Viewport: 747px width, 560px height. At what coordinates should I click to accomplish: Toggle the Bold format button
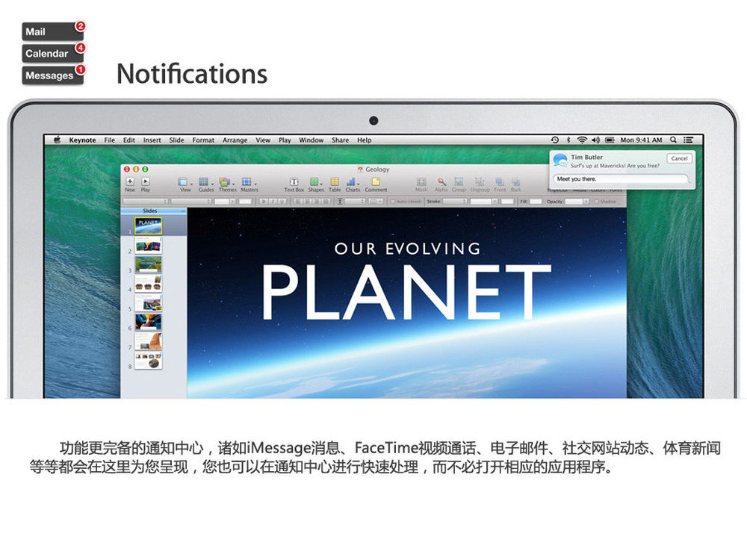(x=264, y=202)
